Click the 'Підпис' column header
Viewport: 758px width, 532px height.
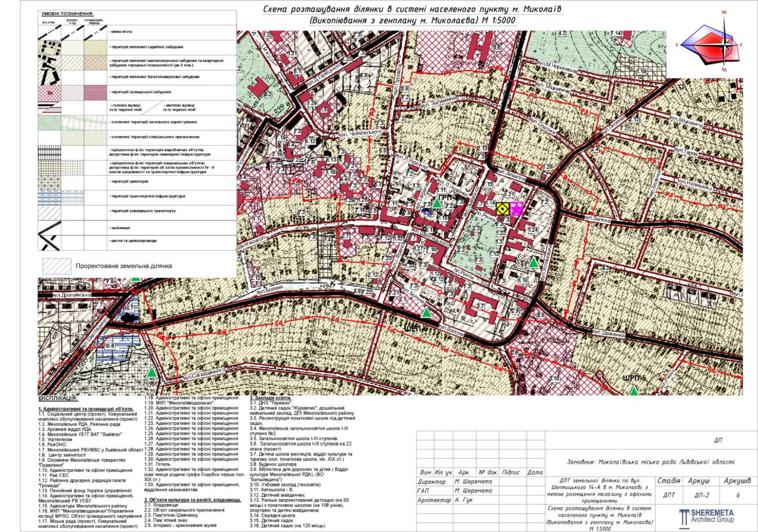tap(511, 473)
